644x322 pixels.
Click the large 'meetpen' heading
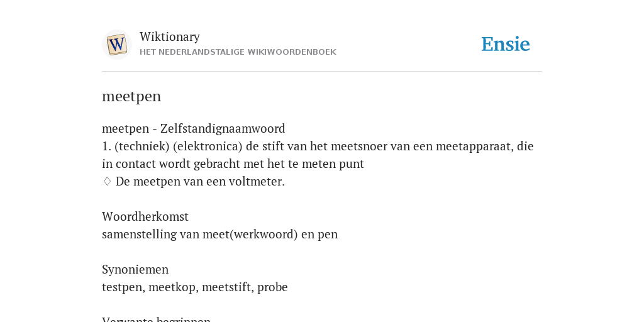(x=131, y=96)
